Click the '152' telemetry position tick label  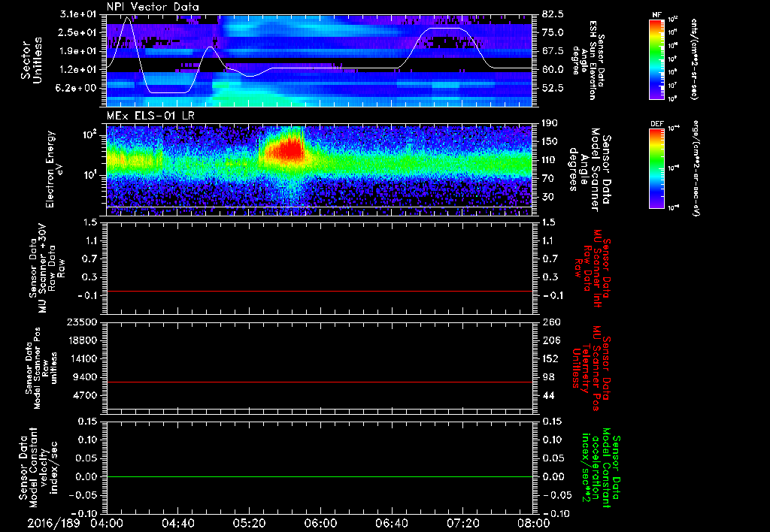point(551,358)
